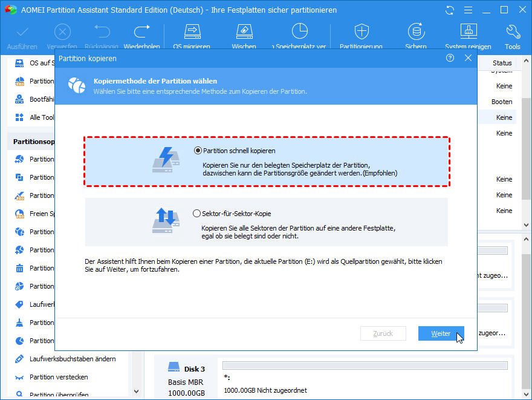
Task: Click scroll down arrow of disk map
Action: 526,395
